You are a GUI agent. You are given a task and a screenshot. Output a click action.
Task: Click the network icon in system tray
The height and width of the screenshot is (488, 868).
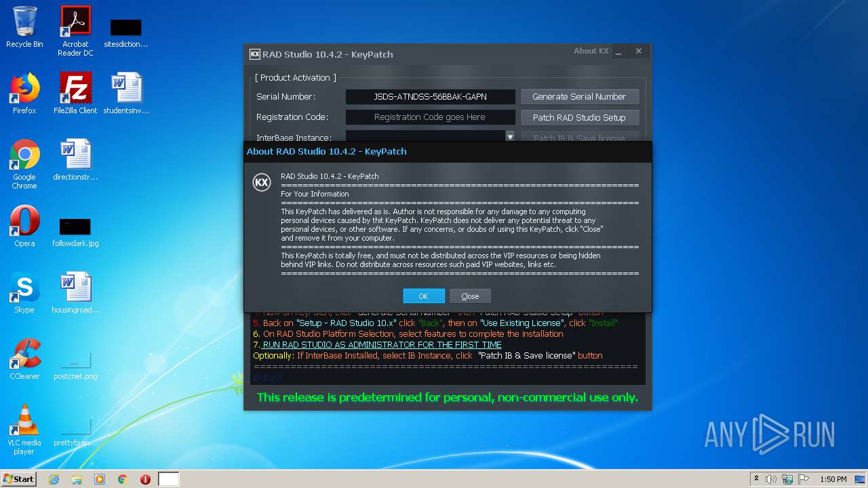click(x=787, y=479)
